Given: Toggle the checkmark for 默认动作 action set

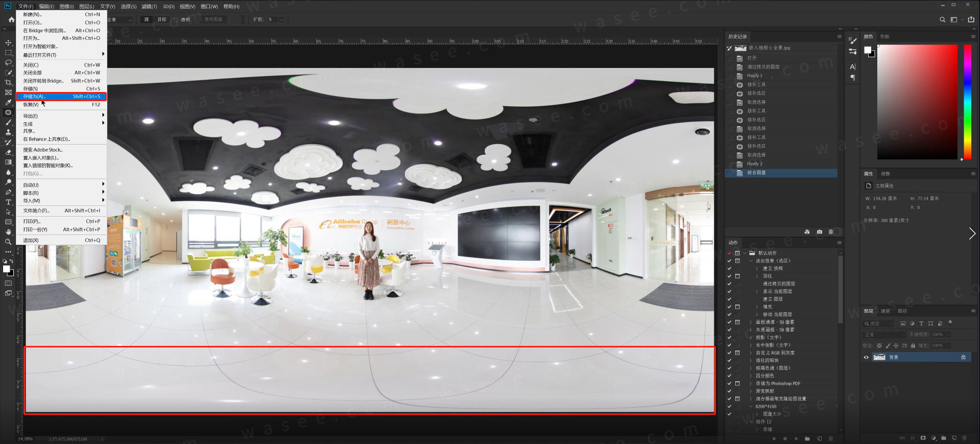Looking at the screenshot, I should pyautogui.click(x=729, y=253).
